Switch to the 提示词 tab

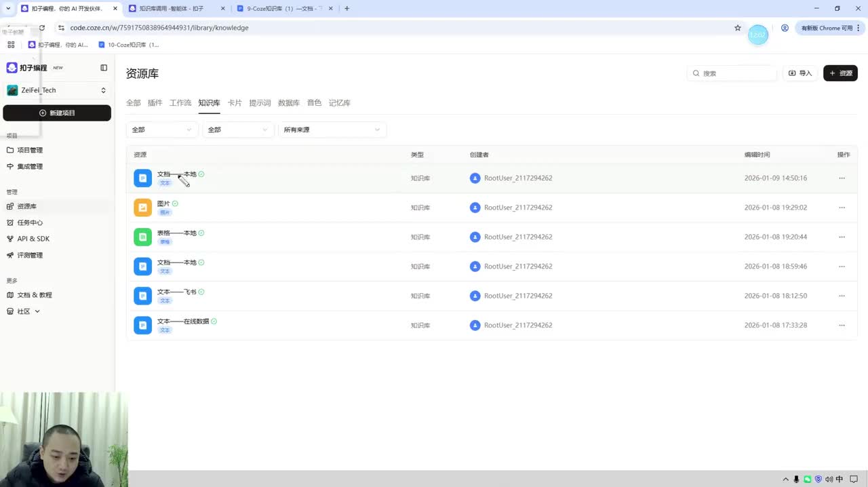(x=260, y=103)
